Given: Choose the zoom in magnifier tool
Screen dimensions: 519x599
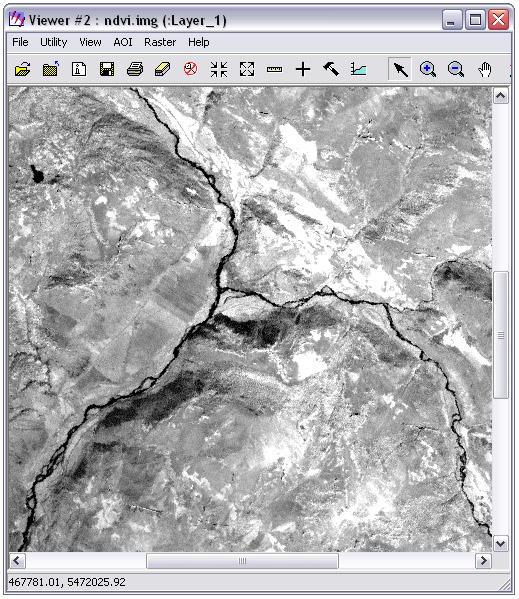Looking at the screenshot, I should coord(428,70).
